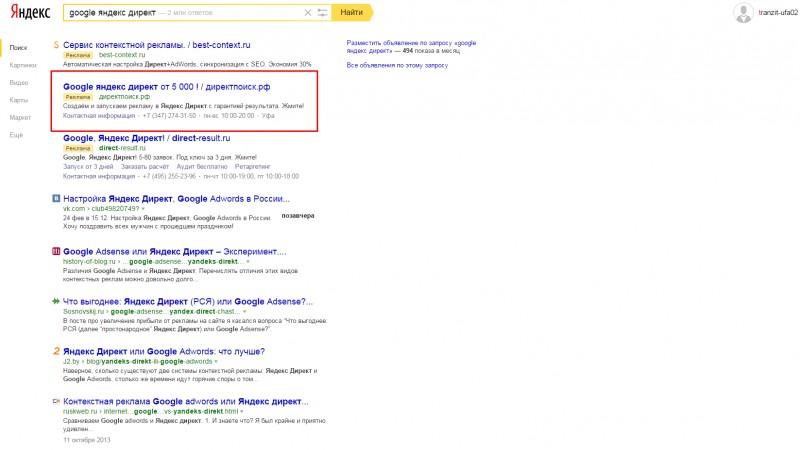Expand history-of-blog.ru URL dropdown arrow
This screenshot has height=450, width=800.
pos(248,262)
